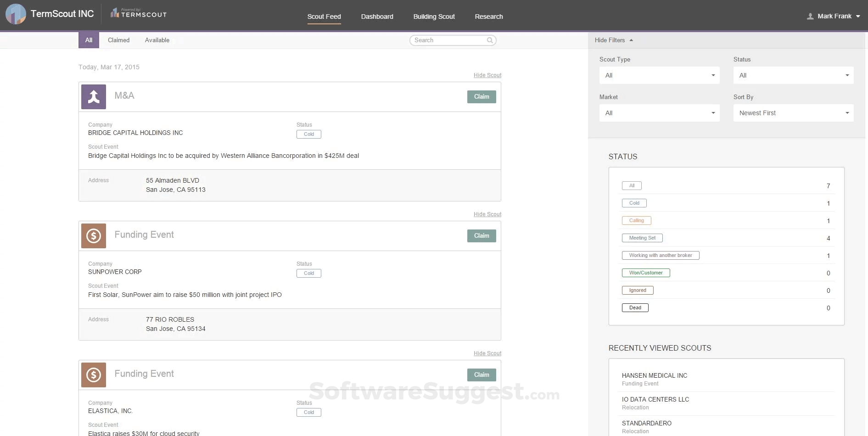Viewport: 868px width, 436px height.
Task: Open recently viewed STANDARDAERO scout
Action: 647,424
